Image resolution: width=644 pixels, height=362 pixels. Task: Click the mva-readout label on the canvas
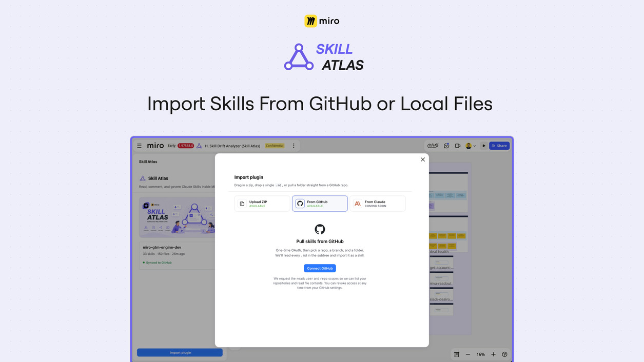pos(441,284)
